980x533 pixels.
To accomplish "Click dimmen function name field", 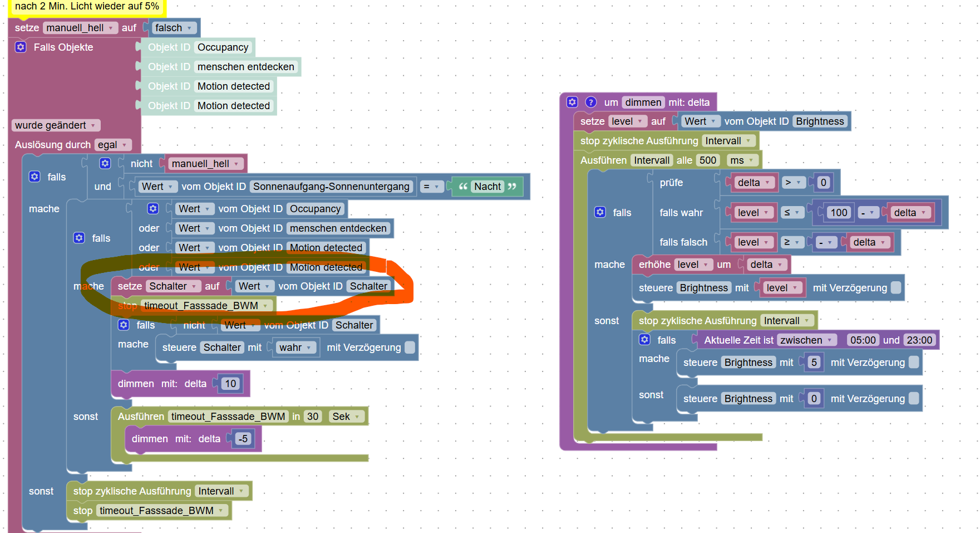I will (643, 102).
